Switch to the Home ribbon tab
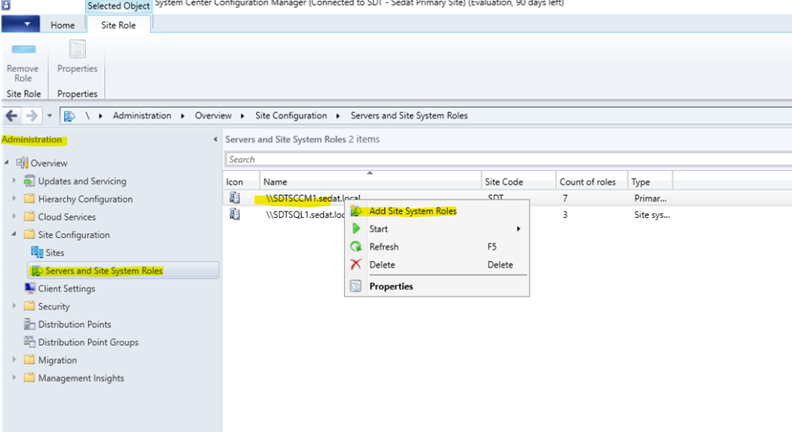The width and height of the screenshot is (792, 432). (x=63, y=25)
